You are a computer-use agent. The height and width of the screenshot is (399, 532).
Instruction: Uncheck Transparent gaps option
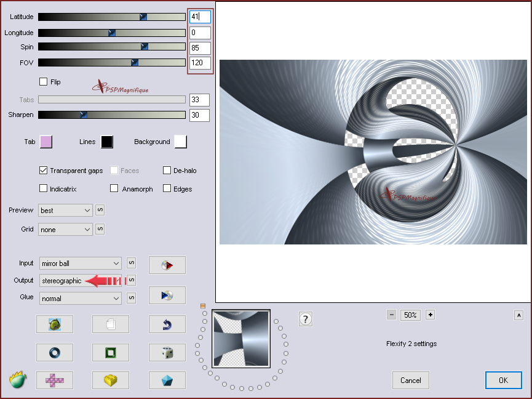click(x=44, y=171)
